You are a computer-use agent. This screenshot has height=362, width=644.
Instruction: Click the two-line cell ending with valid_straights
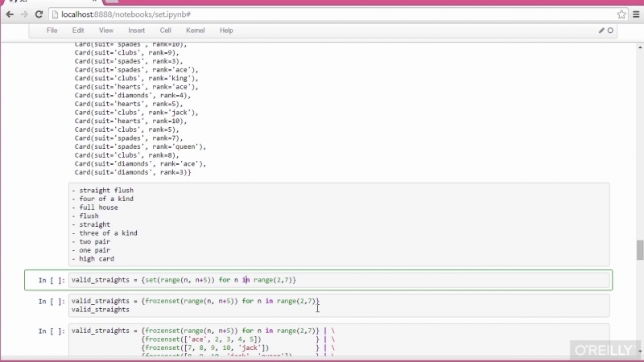tap(339, 306)
